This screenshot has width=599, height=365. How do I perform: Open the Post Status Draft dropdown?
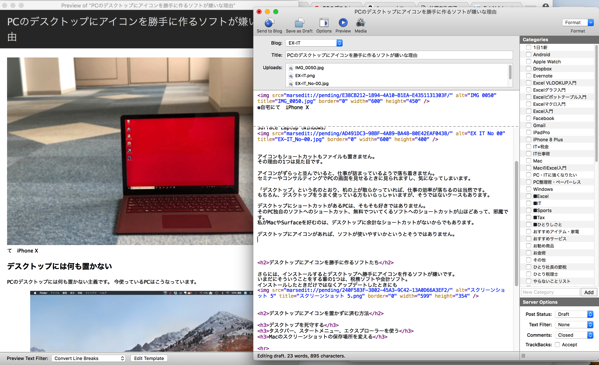(575, 314)
